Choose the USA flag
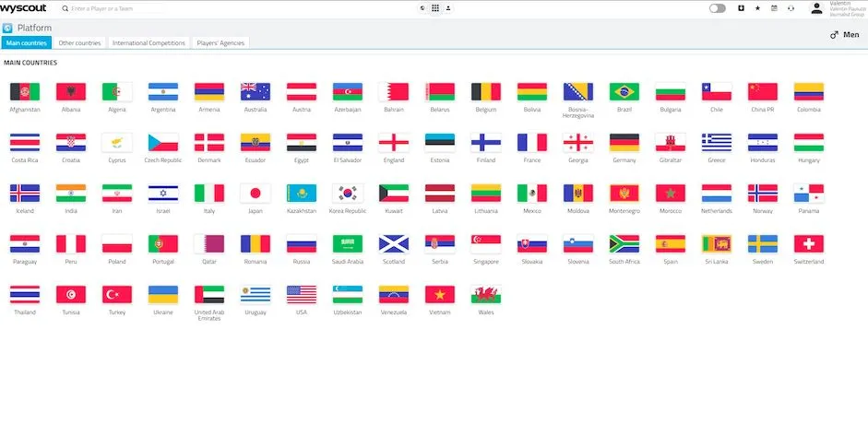This screenshot has height=424, width=868. coord(302,295)
